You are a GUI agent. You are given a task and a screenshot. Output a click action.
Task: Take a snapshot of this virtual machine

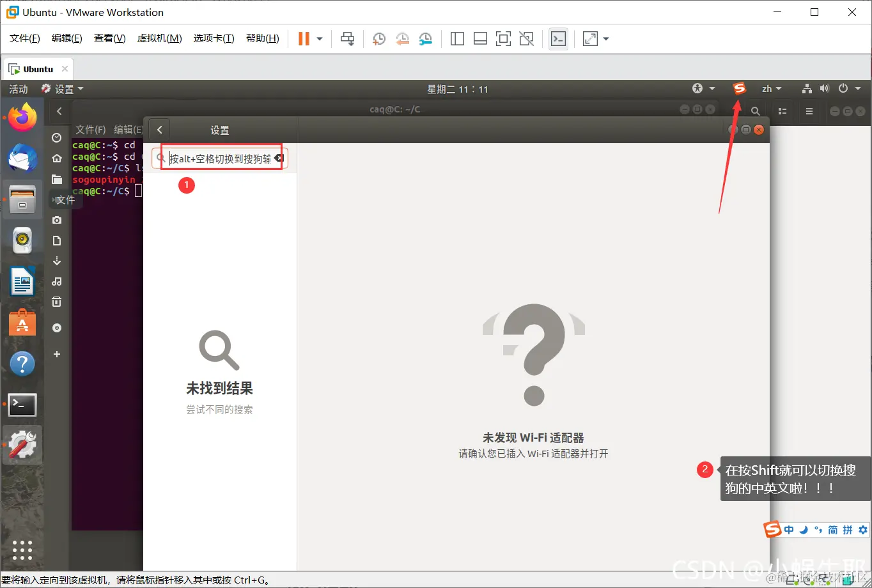(378, 39)
